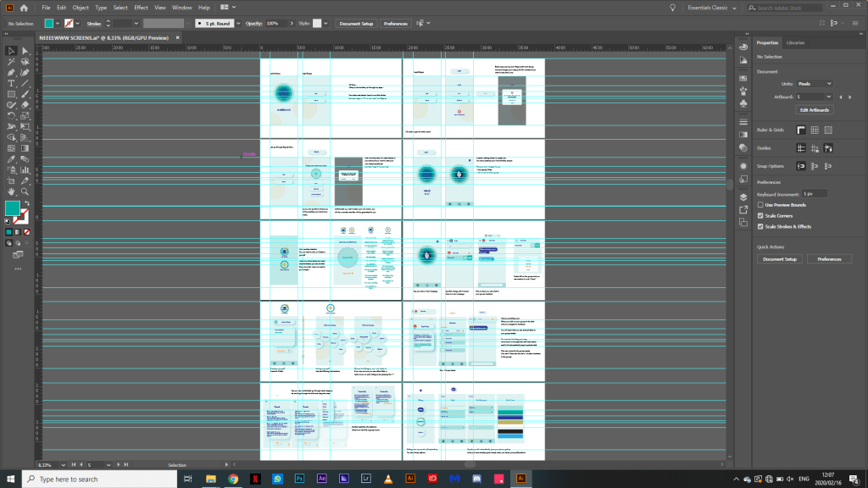Activate the Hand tool

pyautogui.click(x=11, y=192)
